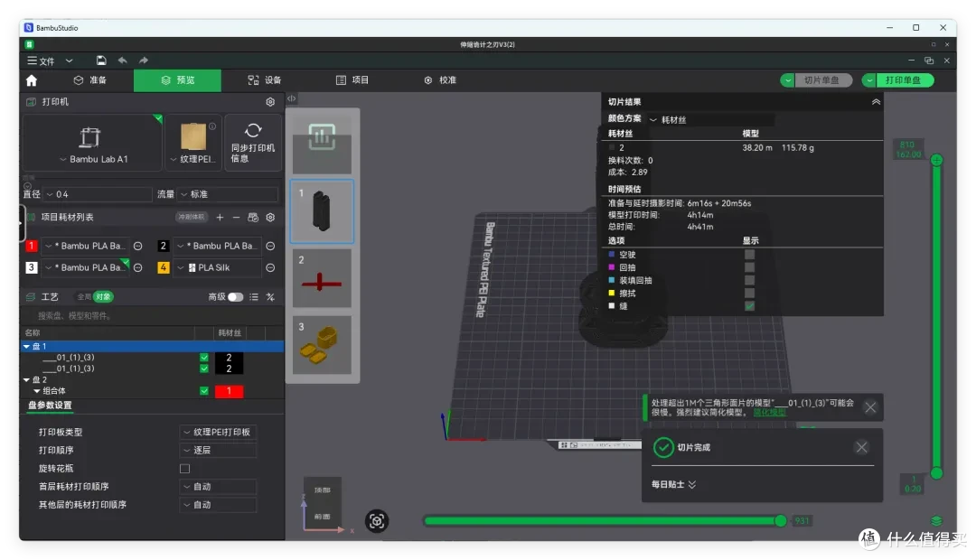The width and height of the screenshot is (976, 560).
Task: Switch to the 预览 tab
Action: (177, 80)
